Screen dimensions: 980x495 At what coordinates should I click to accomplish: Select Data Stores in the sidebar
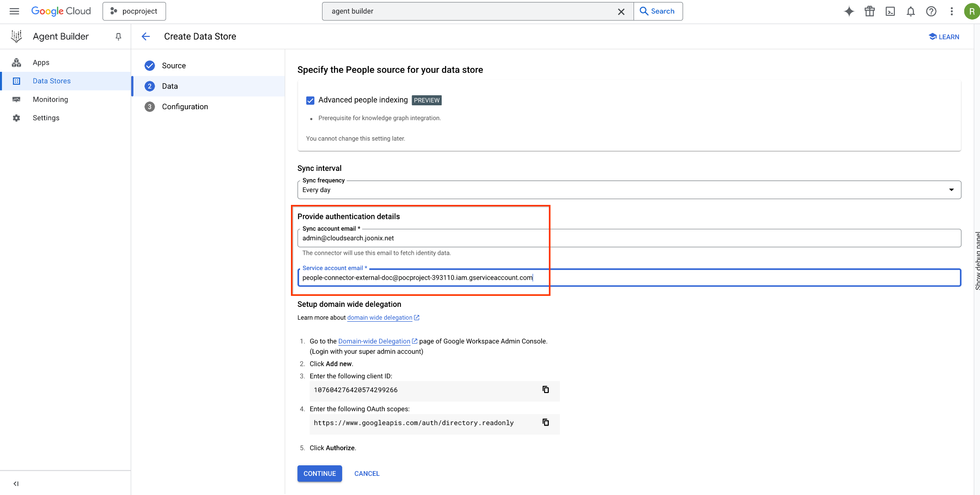pyautogui.click(x=66, y=81)
